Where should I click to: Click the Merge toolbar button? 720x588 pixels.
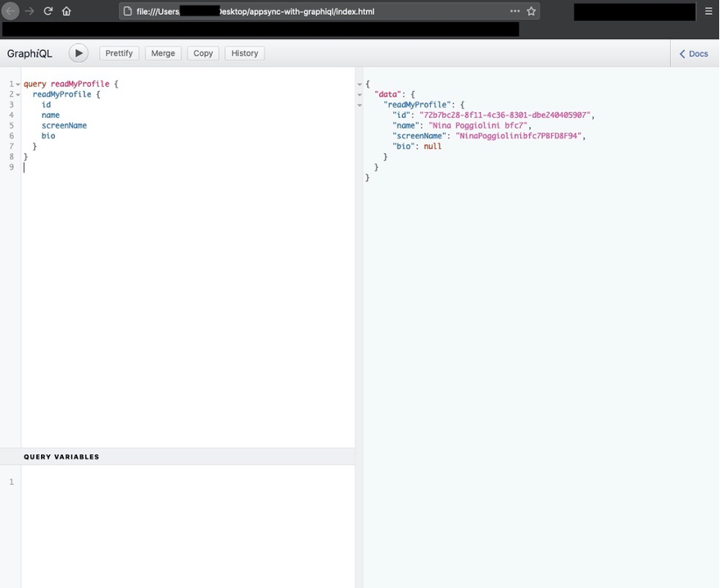pos(163,53)
